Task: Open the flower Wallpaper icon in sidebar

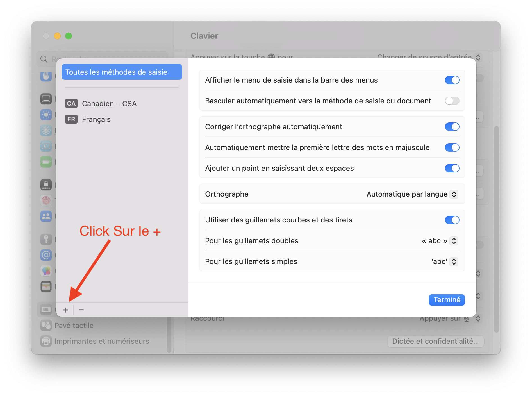Action: (x=46, y=130)
